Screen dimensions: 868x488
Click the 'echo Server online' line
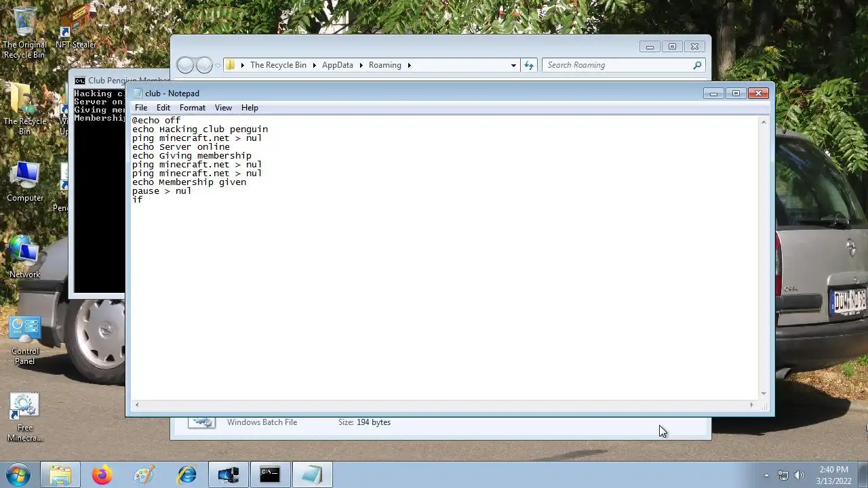pos(181,147)
